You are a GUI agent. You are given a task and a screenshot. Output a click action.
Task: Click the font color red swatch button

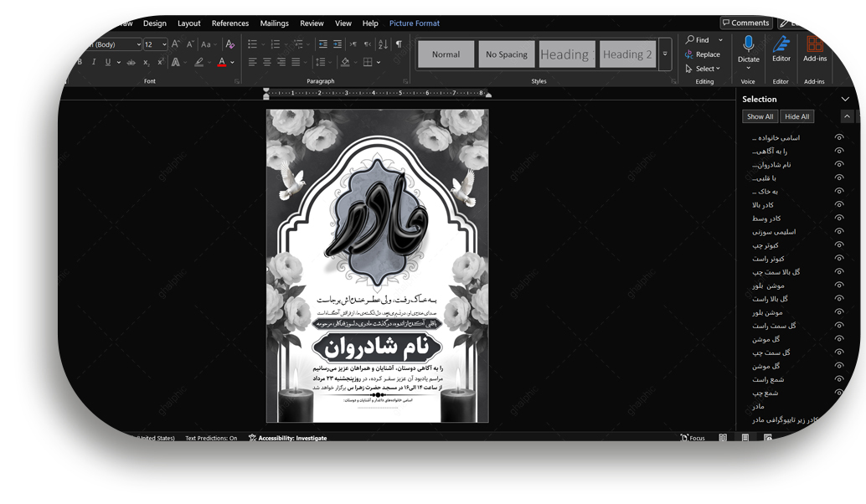pyautogui.click(x=221, y=63)
